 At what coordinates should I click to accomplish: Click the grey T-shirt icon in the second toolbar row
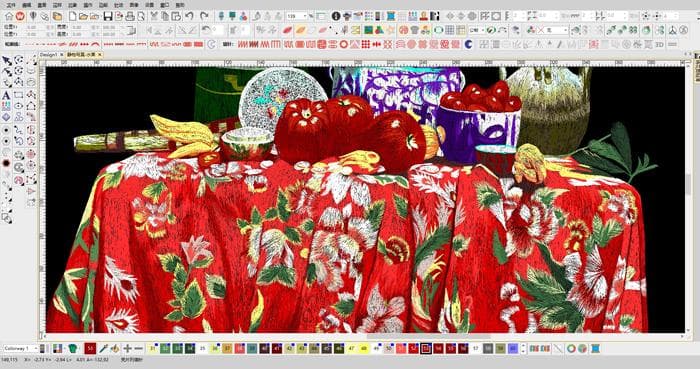click(x=414, y=30)
